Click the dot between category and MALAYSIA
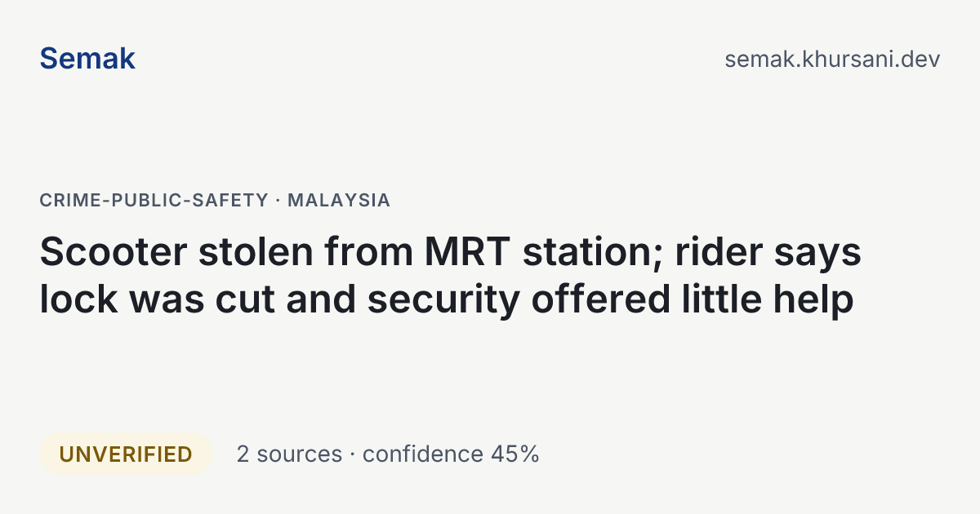 [x=278, y=200]
